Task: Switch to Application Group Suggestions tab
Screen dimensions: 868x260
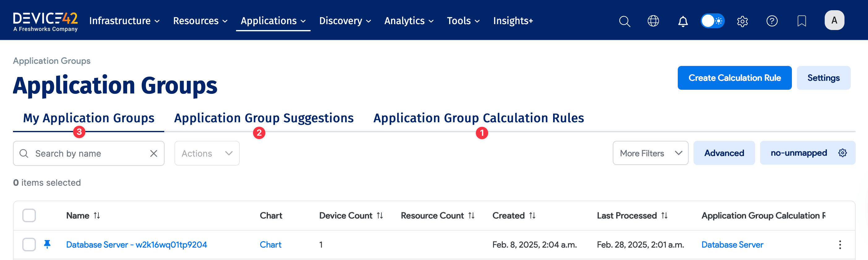Action: click(264, 118)
